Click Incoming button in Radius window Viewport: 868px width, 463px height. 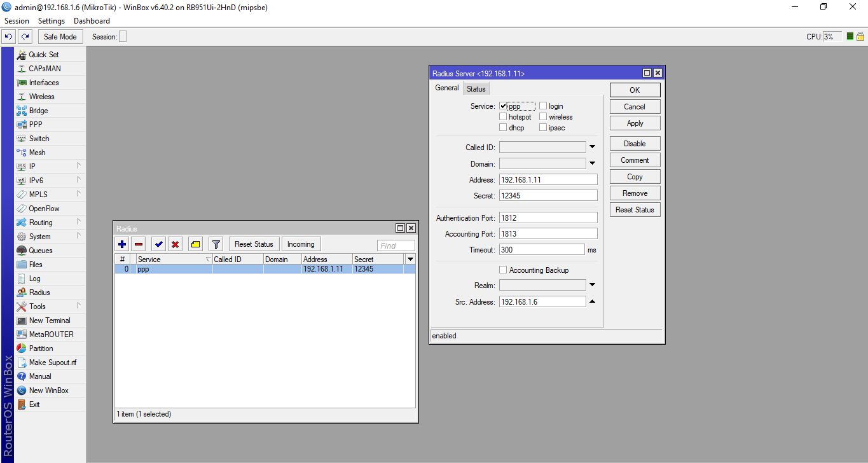301,244
